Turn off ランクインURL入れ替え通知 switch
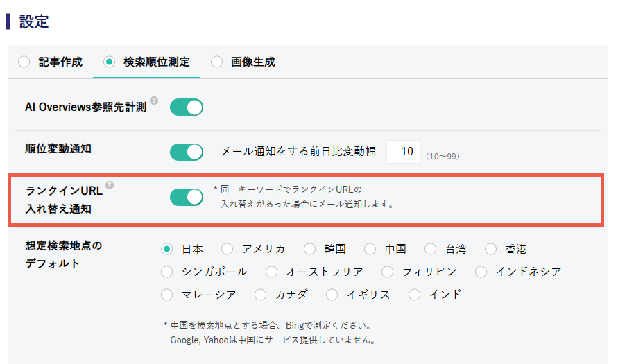This screenshot has width=618, height=364. click(x=187, y=198)
